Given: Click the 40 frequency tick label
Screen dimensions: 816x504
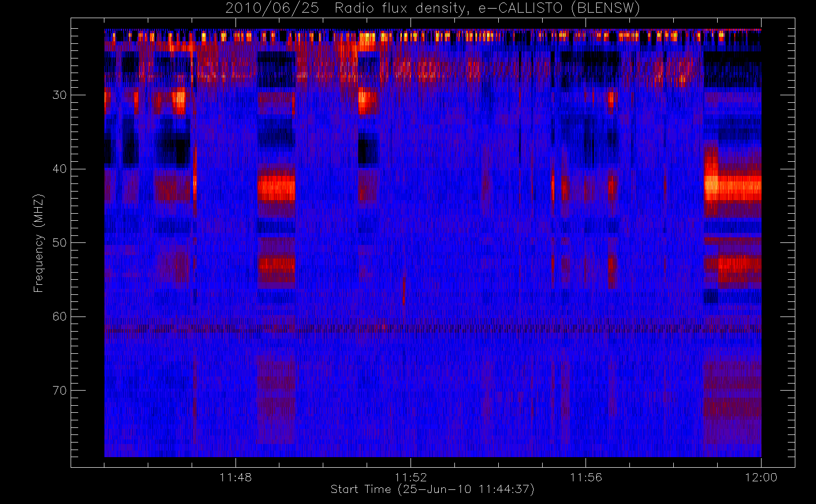Looking at the screenshot, I should point(60,169).
